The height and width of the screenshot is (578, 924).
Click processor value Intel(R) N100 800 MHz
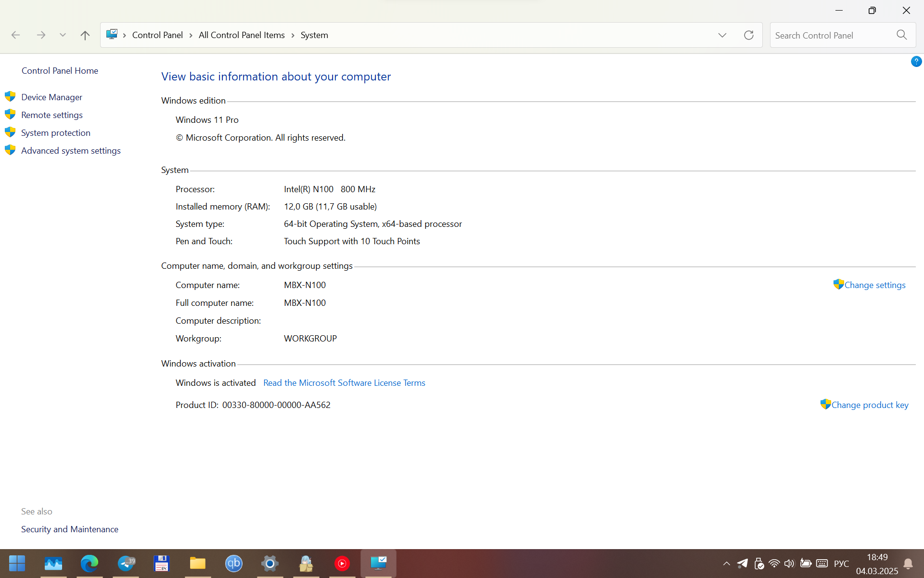(x=330, y=189)
